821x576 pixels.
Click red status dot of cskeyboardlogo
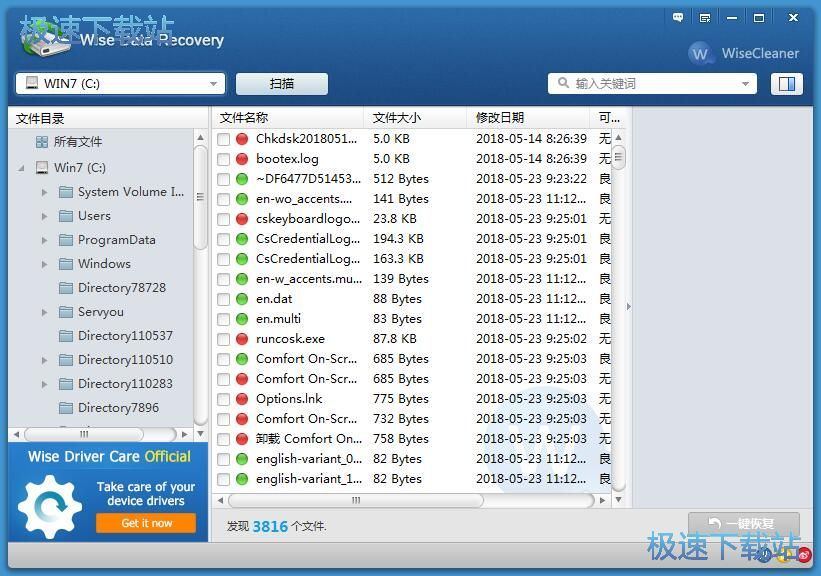click(241, 219)
